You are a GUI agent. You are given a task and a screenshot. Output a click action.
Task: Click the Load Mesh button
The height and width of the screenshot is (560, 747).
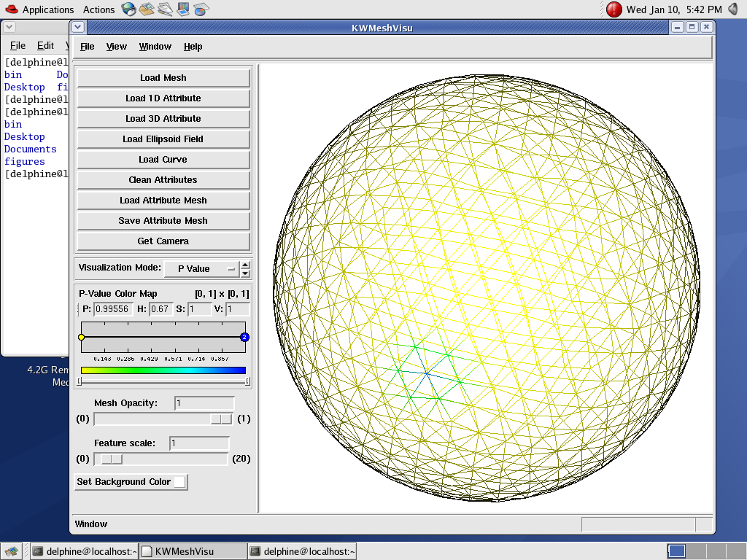click(x=163, y=78)
